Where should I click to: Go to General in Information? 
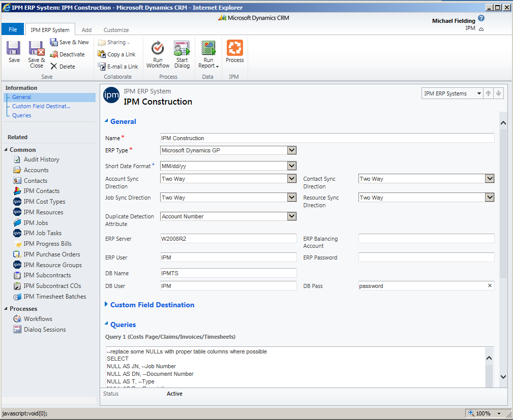click(21, 97)
